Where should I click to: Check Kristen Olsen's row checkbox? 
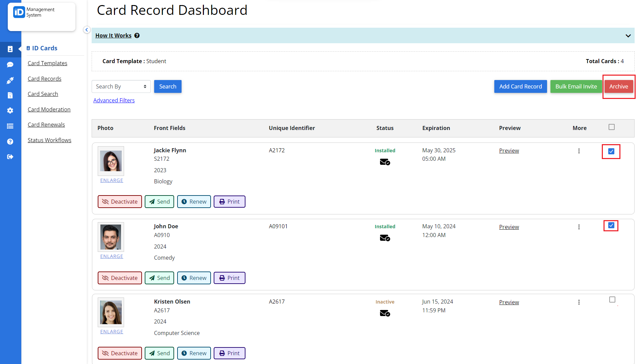(x=612, y=300)
